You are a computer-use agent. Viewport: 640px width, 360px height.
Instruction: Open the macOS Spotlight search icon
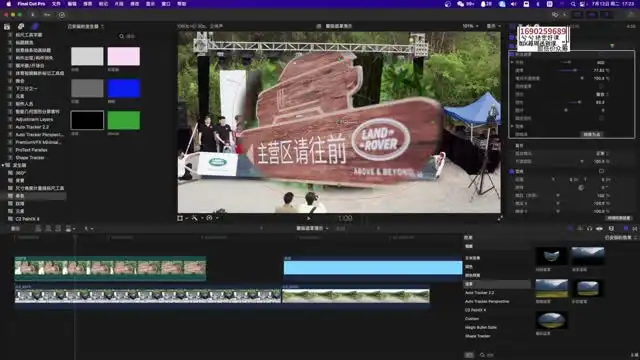(x=573, y=4)
